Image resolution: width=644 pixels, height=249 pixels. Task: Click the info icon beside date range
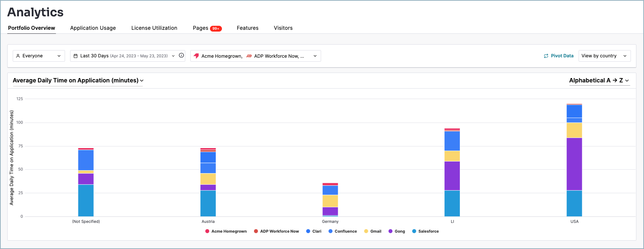[181, 56]
